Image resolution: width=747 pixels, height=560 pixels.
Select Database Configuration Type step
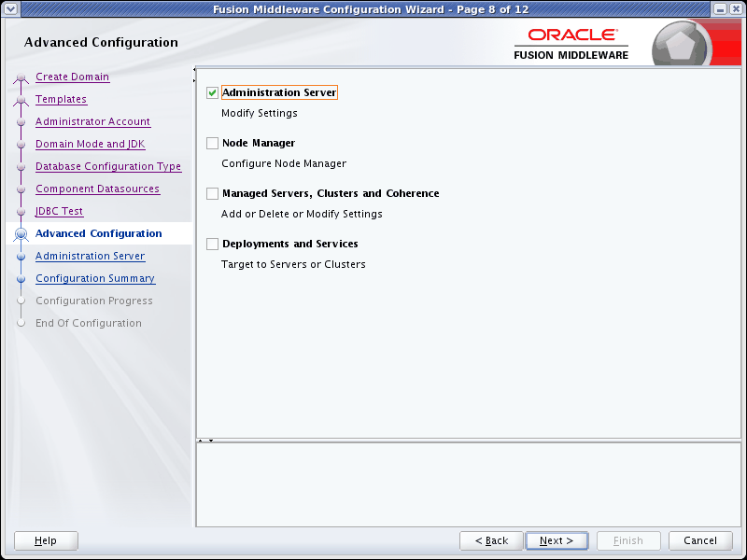tap(108, 166)
